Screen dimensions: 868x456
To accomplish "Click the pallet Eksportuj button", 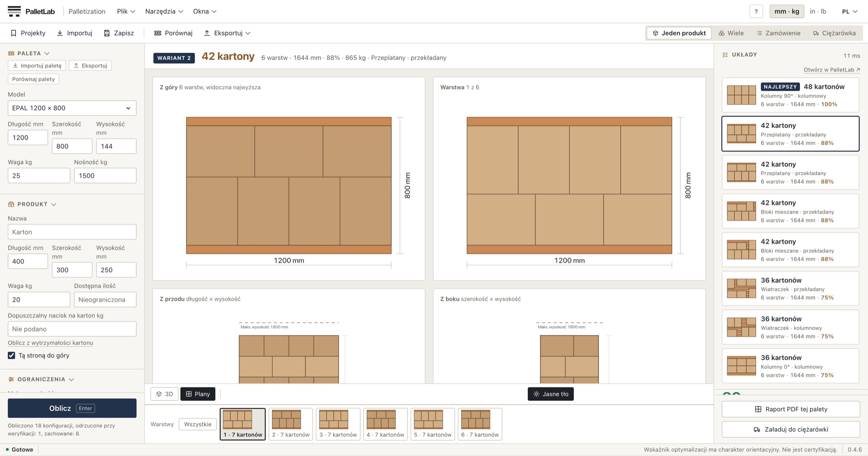I will [x=90, y=66].
